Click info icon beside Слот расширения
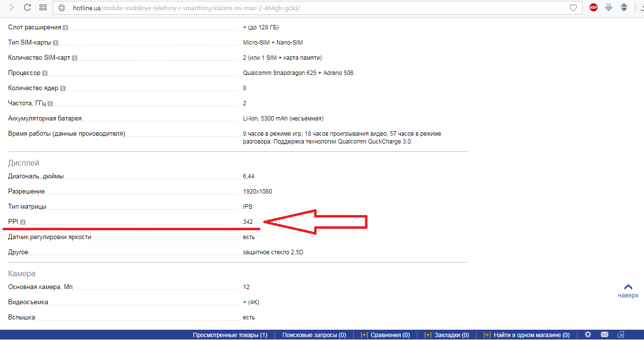644x340 pixels. tap(66, 27)
